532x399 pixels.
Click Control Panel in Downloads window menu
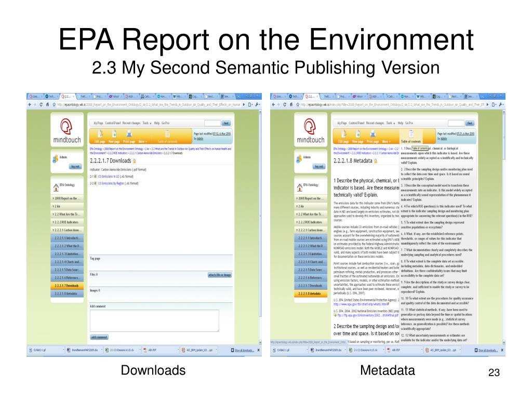tap(113, 123)
